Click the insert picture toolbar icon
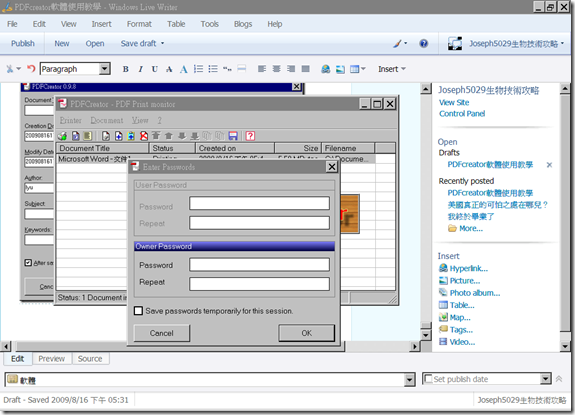575x415 pixels. tap(340, 69)
